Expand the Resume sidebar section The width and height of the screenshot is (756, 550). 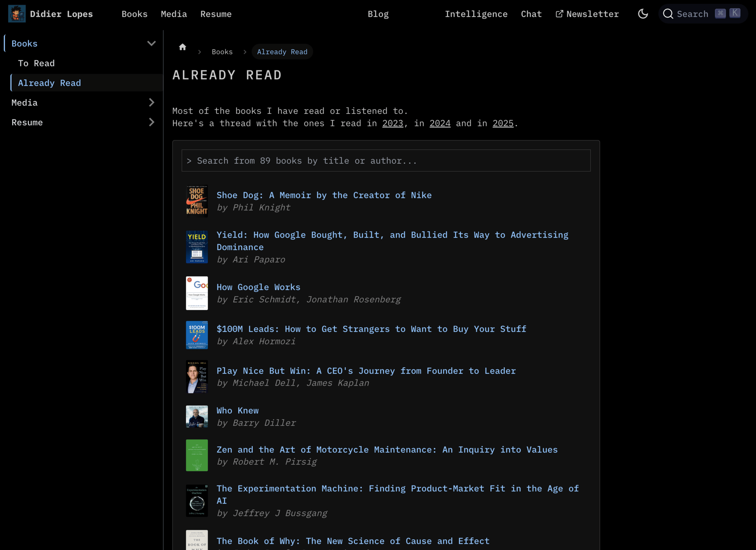point(151,122)
